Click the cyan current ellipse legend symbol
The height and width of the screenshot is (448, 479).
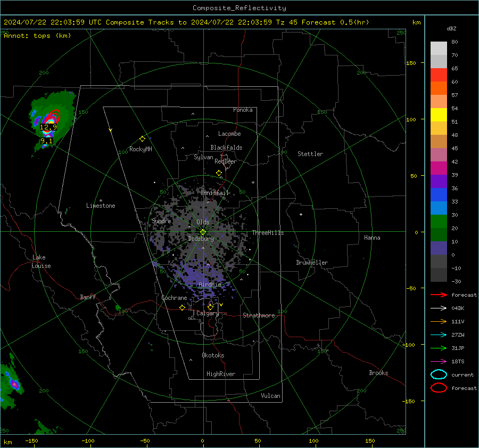(x=439, y=374)
